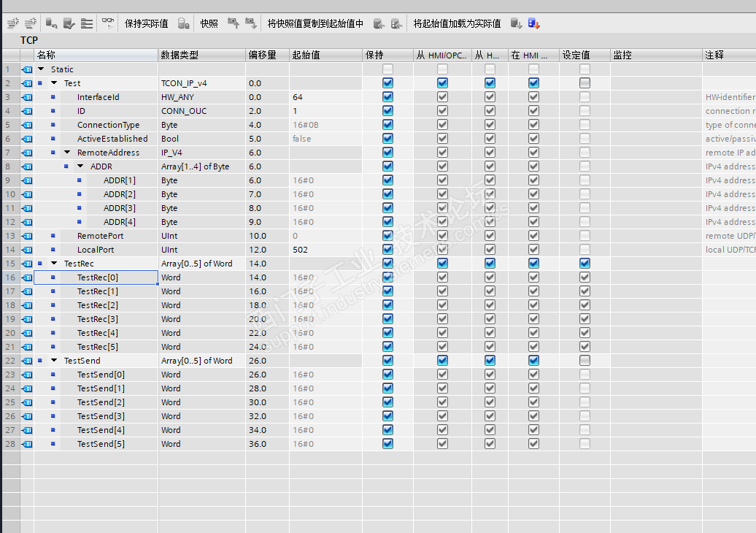The width and height of the screenshot is (756, 533).
Task: Click the data type icon in row 1
Action: (27, 69)
